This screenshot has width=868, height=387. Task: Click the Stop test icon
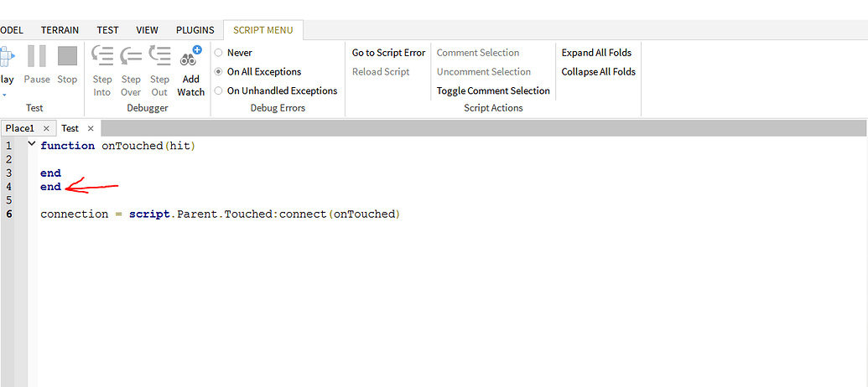[68, 56]
